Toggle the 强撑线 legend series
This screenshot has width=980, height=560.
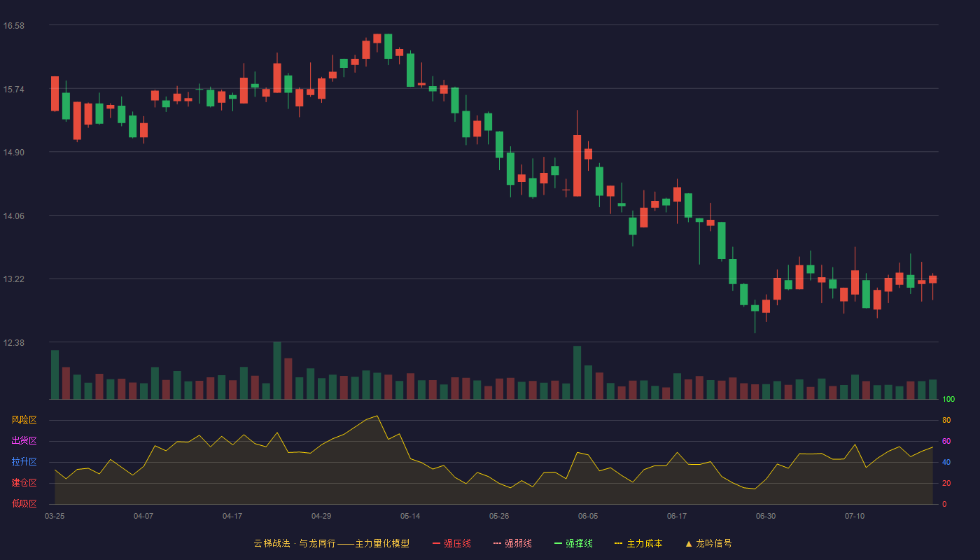click(x=573, y=543)
